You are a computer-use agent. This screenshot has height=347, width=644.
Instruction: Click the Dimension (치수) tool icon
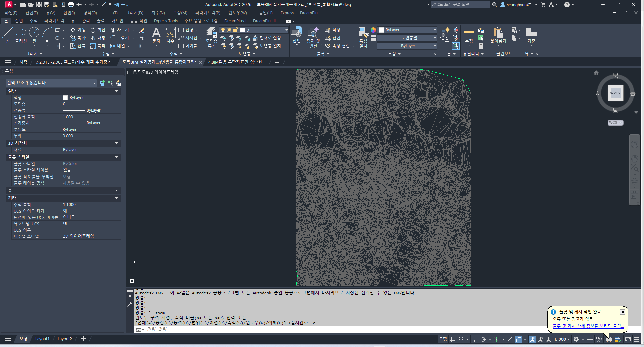(170, 35)
